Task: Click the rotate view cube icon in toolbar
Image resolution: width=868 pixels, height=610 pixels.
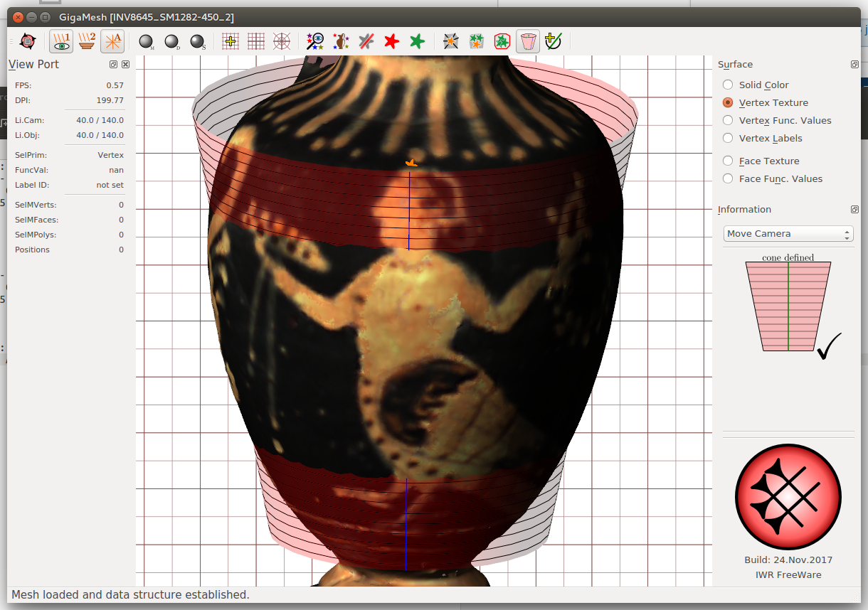Action: click(27, 42)
